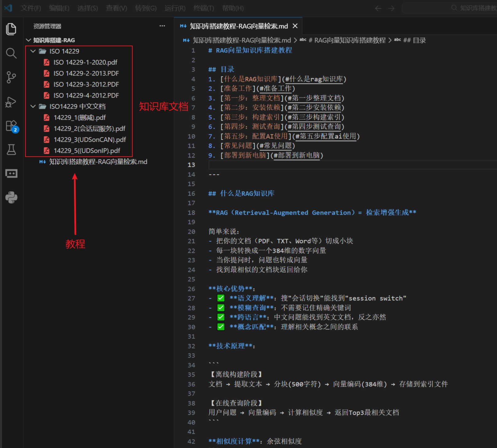
Task: Click line number 13 in gutter
Action: 191,165
